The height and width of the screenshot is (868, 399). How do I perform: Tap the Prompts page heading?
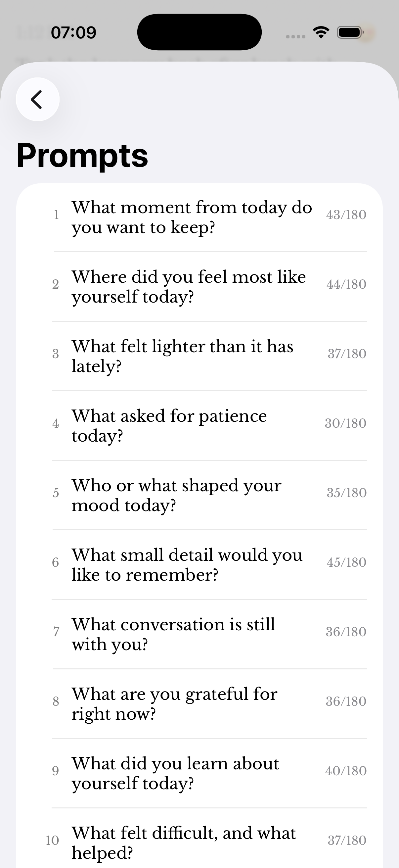(82, 156)
